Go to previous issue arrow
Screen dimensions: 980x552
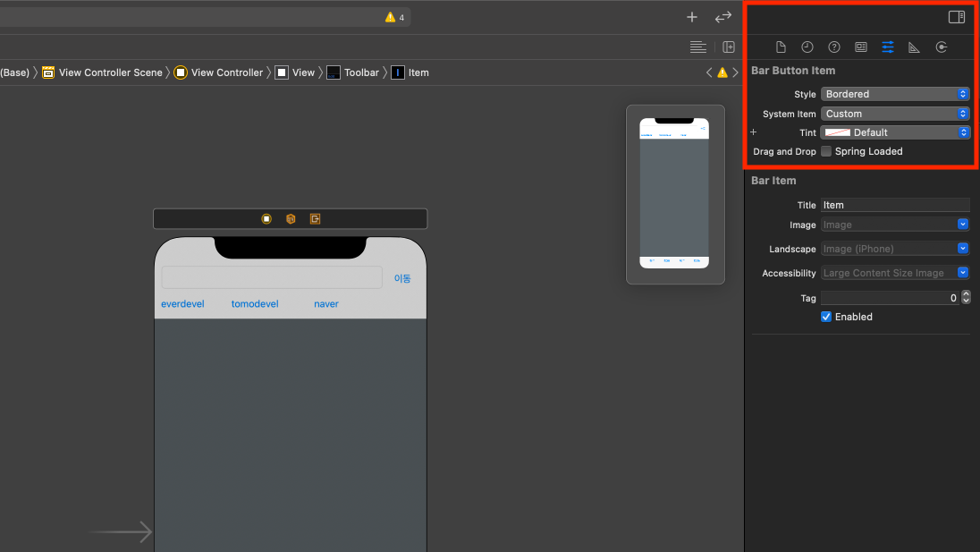coord(709,72)
